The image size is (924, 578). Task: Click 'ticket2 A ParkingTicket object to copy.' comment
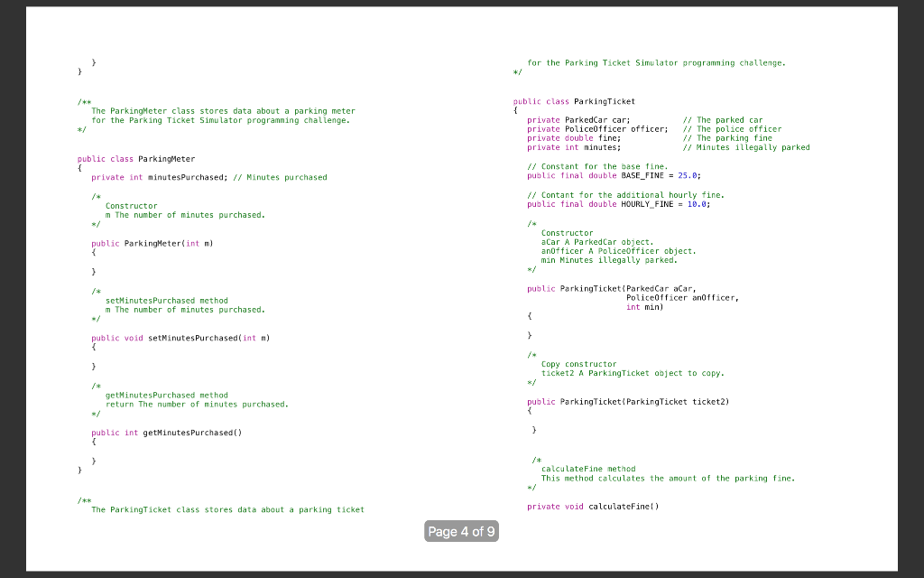pyautogui.click(x=633, y=373)
